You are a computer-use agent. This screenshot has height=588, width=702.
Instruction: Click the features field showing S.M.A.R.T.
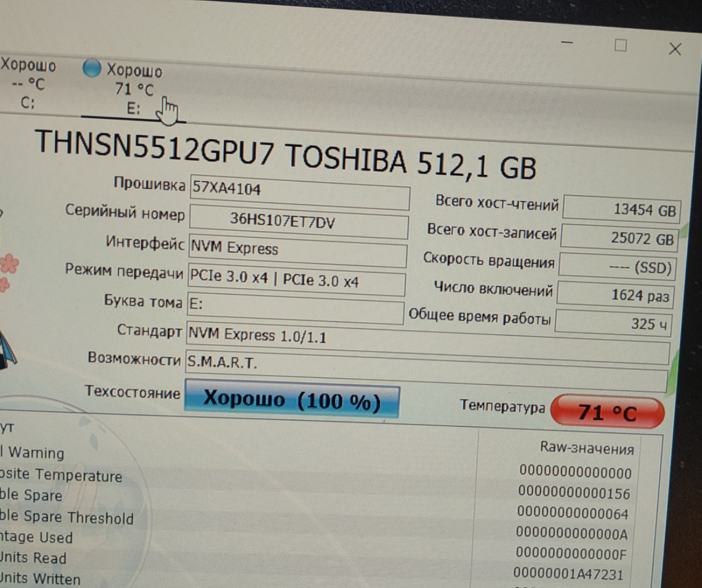tap(426, 370)
